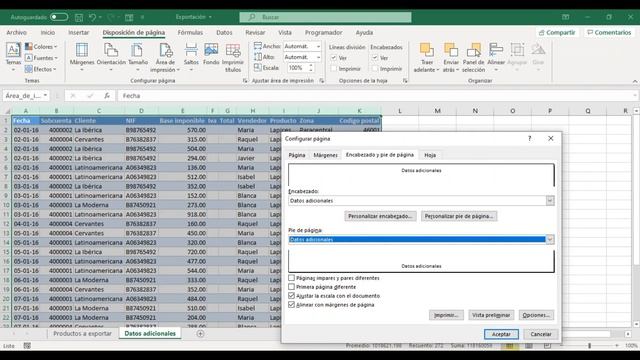Open help question mark in dialog
Viewport: 640px width, 360px height.
pyautogui.click(x=529, y=138)
